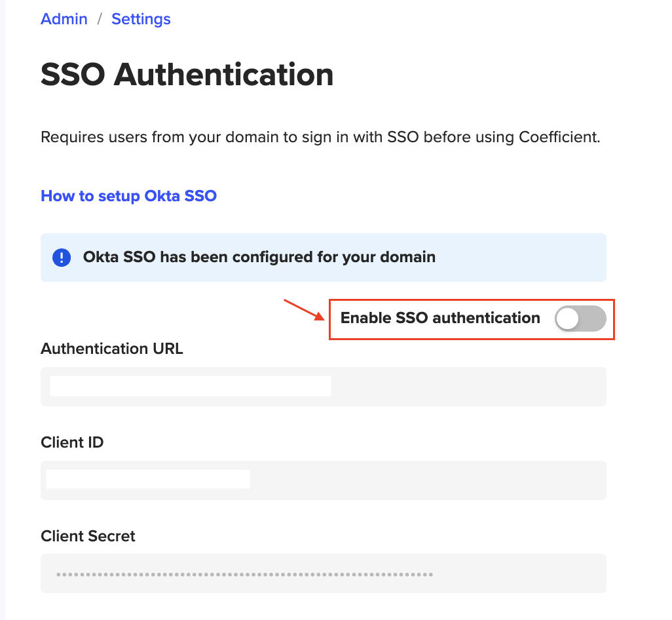Click the "Okta SSO has been configured" banner message

tap(259, 257)
